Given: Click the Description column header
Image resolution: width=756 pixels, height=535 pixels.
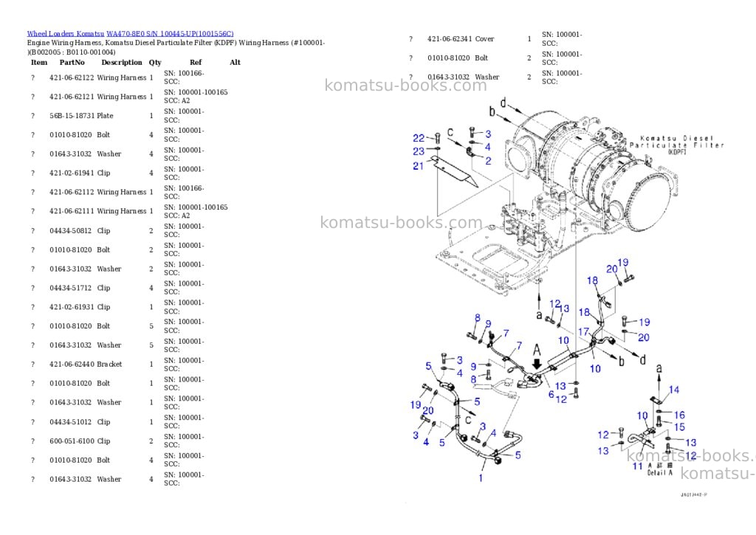Looking at the screenshot, I should pyautogui.click(x=122, y=62).
